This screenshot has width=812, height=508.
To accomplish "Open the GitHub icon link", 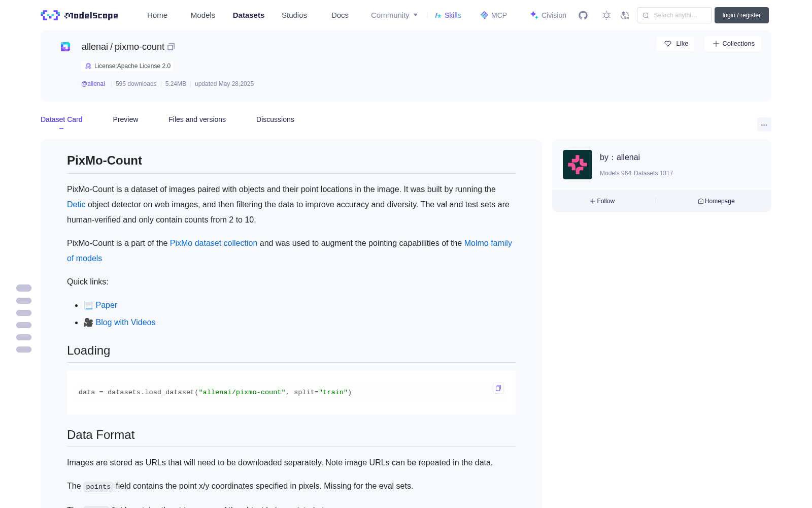I will 583,15.
